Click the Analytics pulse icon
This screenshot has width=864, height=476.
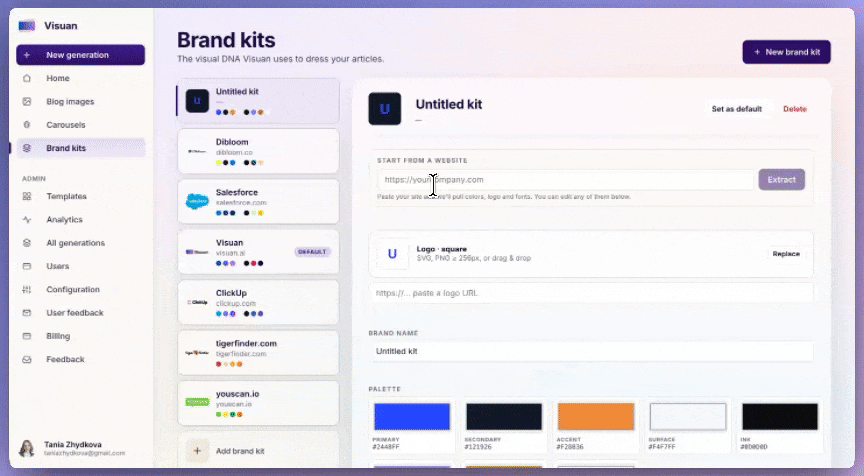point(26,219)
